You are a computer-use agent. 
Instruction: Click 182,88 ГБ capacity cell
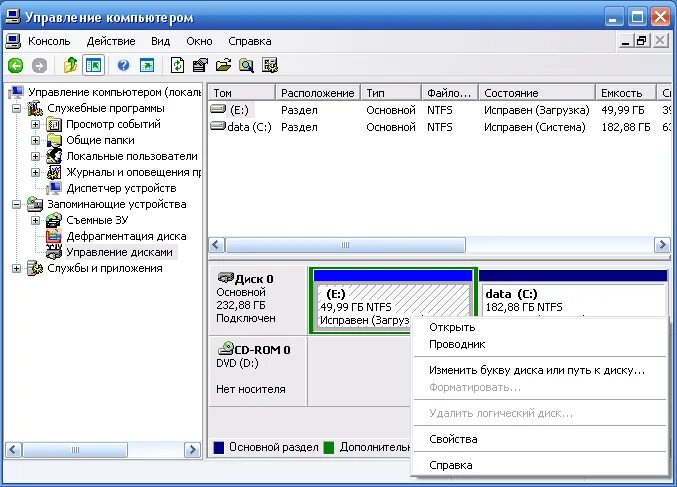tap(626, 127)
